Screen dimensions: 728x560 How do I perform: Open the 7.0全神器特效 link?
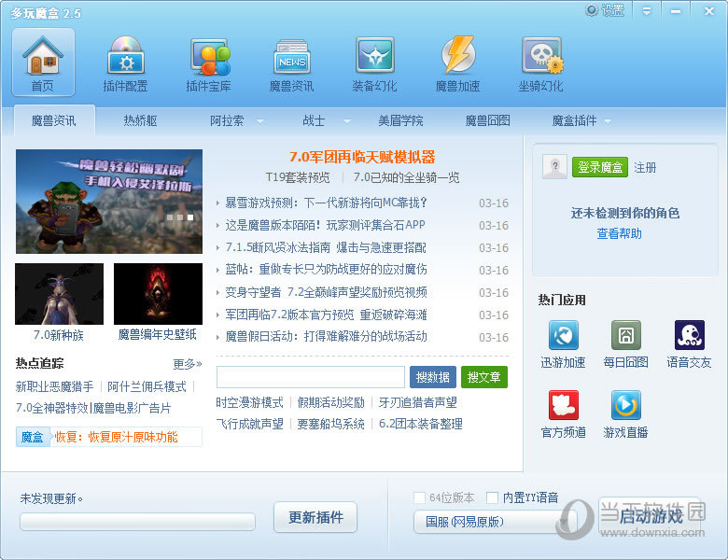51,408
